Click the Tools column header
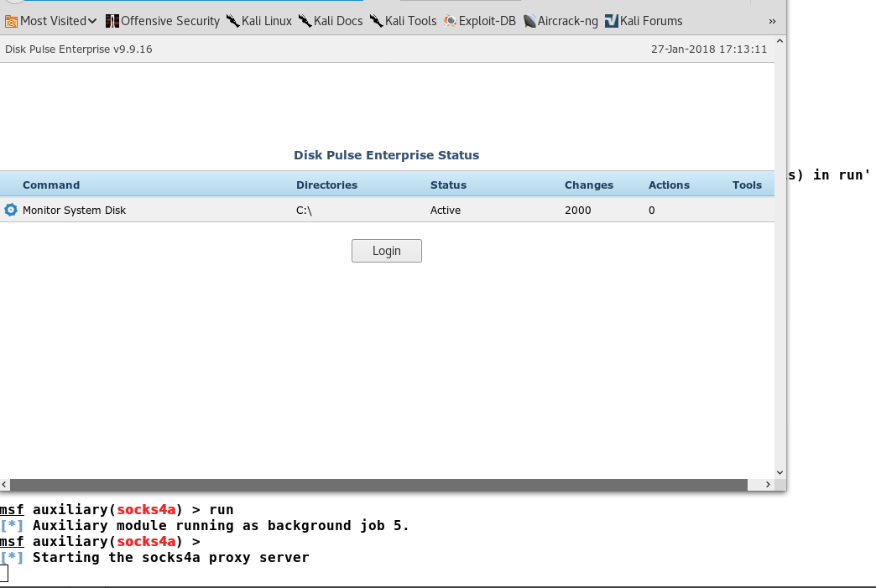Viewport: 876px width, 588px height. (747, 185)
